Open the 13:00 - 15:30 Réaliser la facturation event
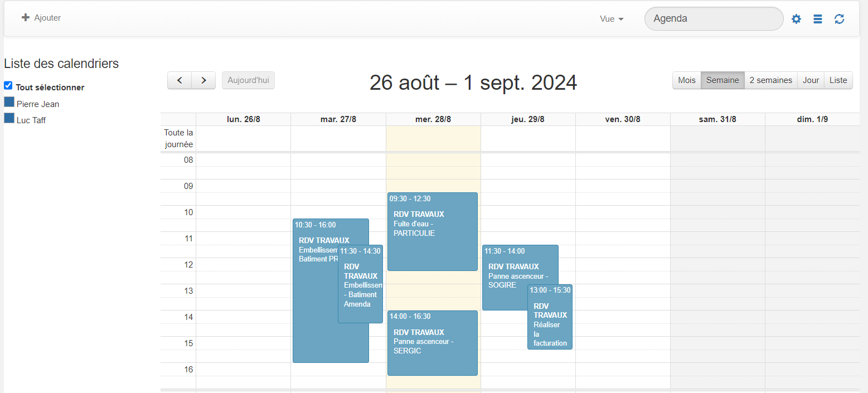This screenshot has height=393, width=868. point(550,317)
